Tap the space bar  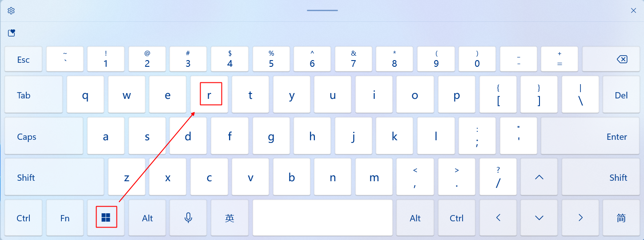(322, 218)
